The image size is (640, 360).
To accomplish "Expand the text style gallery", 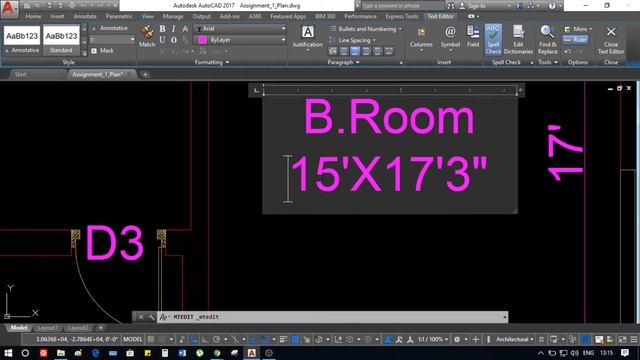I will pyautogui.click(x=84, y=52).
